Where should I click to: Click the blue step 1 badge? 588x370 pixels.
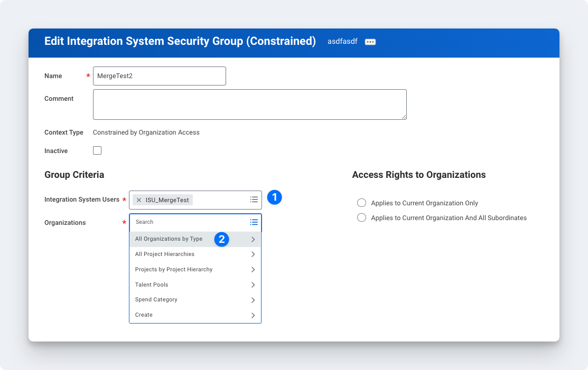click(x=274, y=197)
